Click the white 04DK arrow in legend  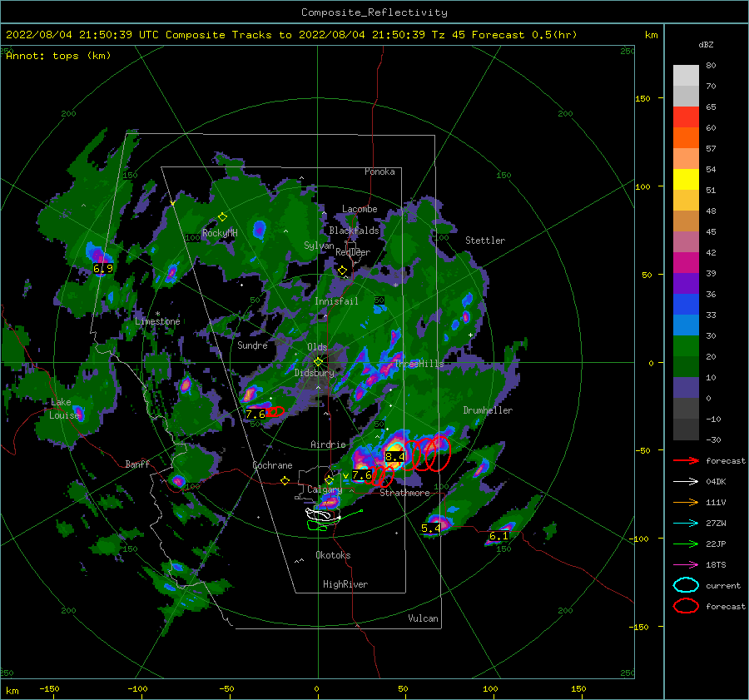[x=686, y=481]
